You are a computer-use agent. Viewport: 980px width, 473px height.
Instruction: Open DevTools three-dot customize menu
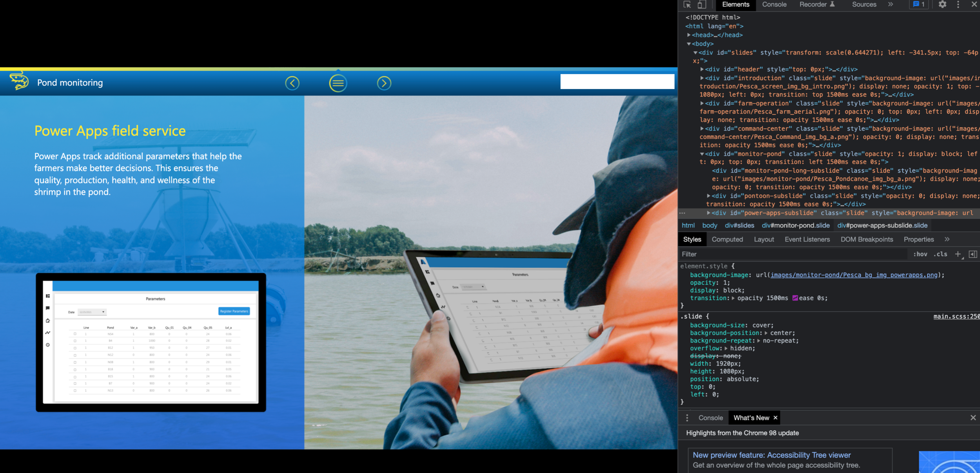pos(958,5)
